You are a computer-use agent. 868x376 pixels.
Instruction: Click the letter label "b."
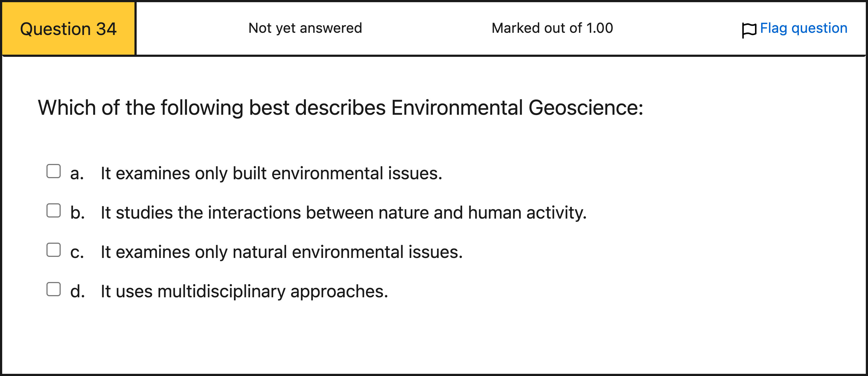pos(77,213)
